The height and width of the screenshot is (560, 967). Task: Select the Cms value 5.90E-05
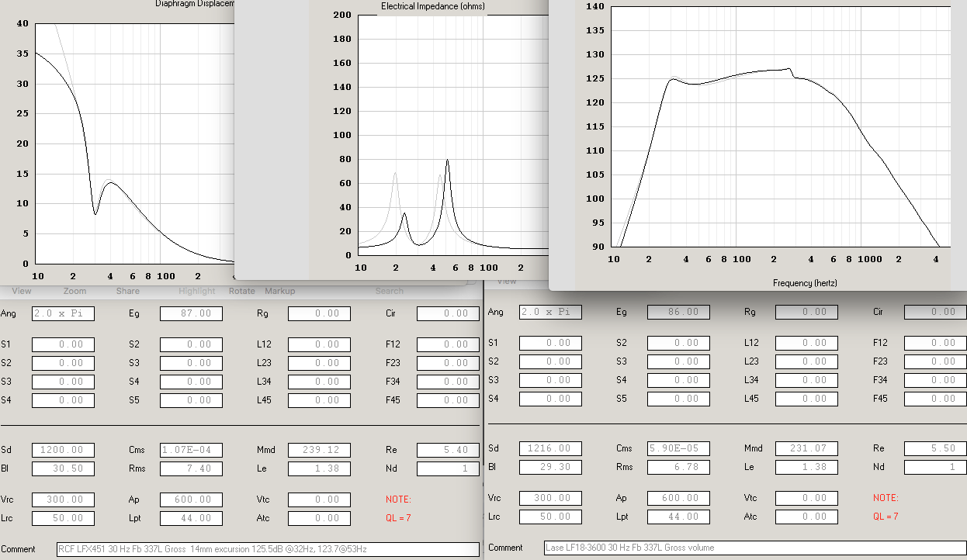tap(679, 448)
